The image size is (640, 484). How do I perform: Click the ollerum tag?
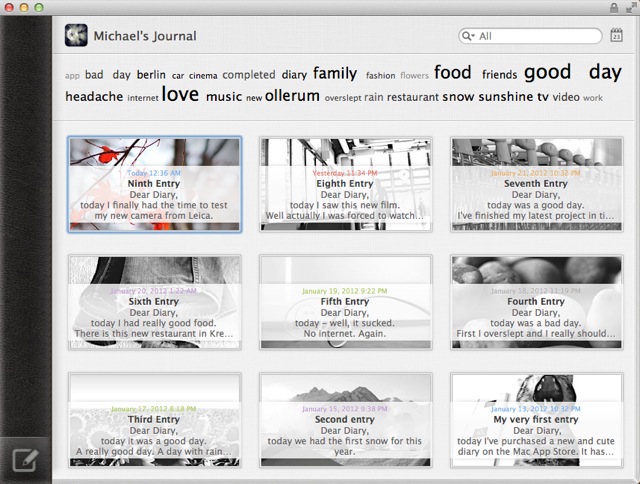tap(292, 97)
